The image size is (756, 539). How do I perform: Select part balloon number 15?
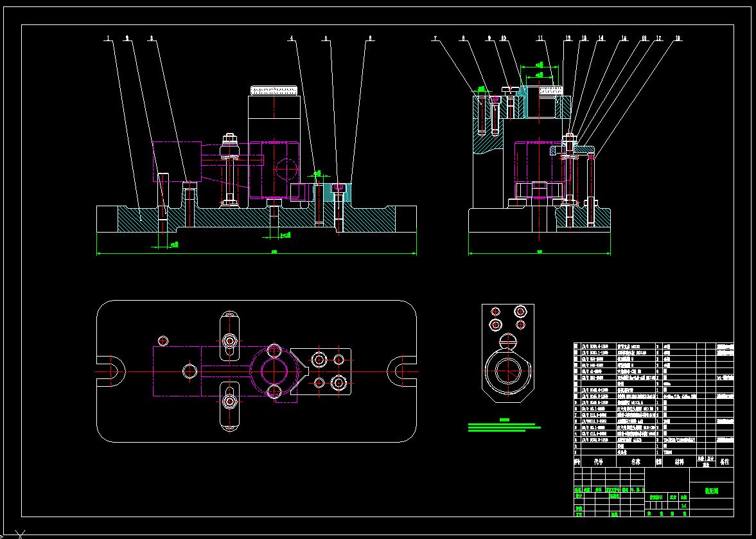click(624, 38)
